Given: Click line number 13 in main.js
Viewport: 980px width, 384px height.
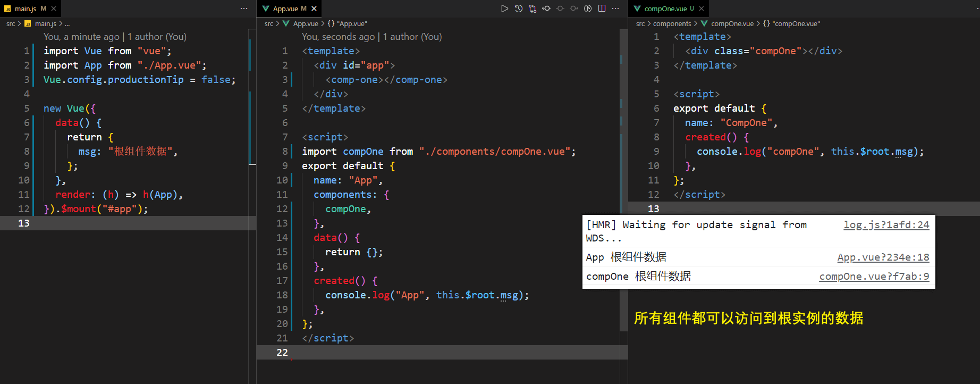Looking at the screenshot, I should 24,223.
